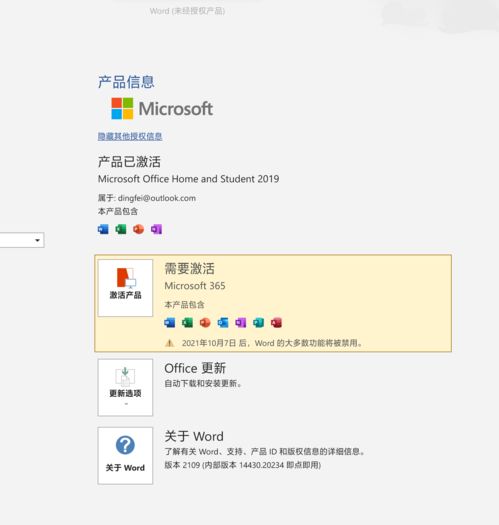Open the Update Options (更新选项) menu button
Screen dimensions: 499x525
point(125,387)
